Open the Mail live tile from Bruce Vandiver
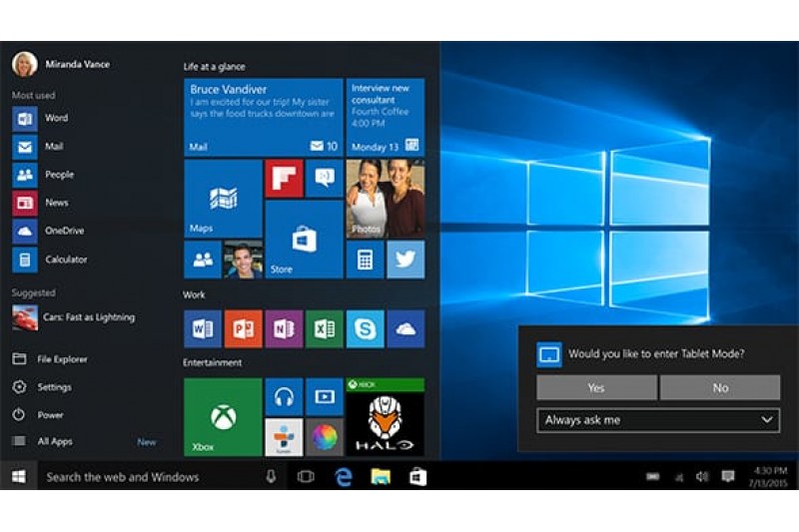Viewport: 799px width, 532px height. [x=264, y=118]
